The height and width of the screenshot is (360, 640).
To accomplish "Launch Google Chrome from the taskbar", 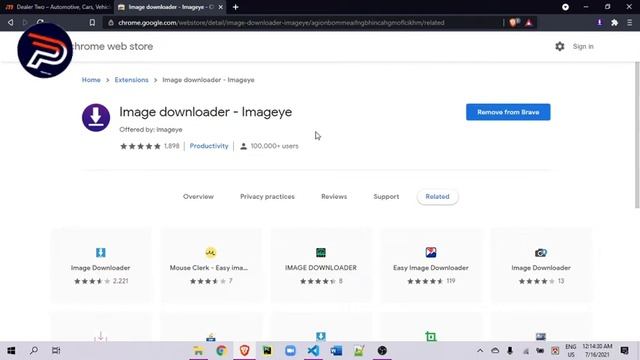I will click(x=221, y=351).
